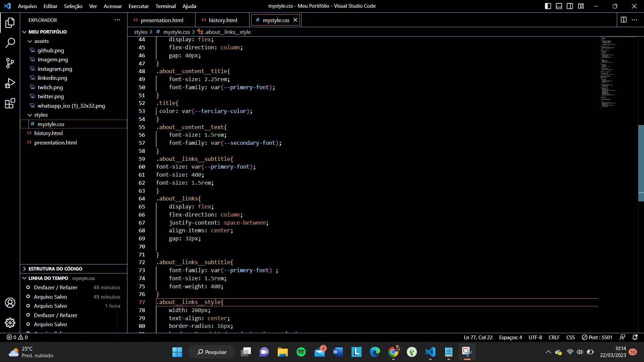The width and height of the screenshot is (644, 362).
Task: Change CSS language mode in status bar
Action: [571, 338]
